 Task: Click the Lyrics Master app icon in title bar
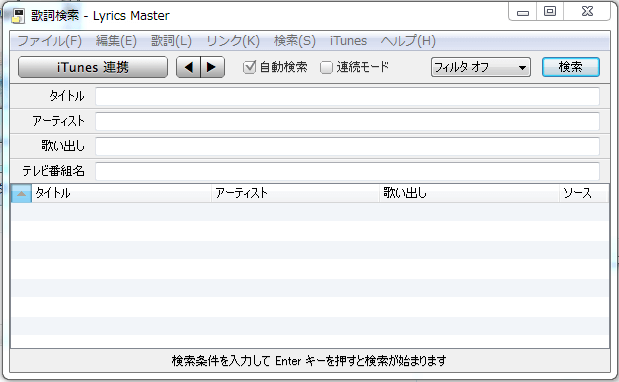(x=18, y=16)
